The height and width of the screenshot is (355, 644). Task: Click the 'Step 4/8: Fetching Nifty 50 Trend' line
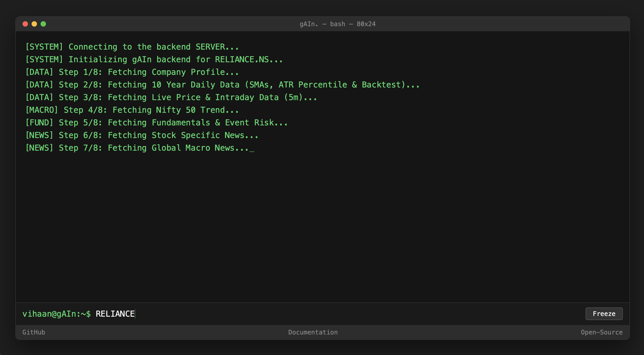(132, 110)
